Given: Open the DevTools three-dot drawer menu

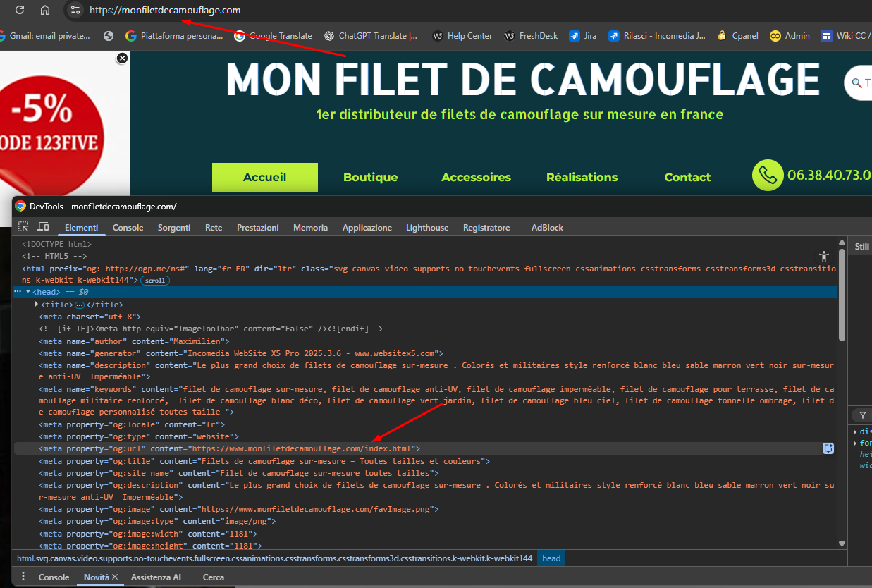Looking at the screenshot, I should tap(23, 577).
